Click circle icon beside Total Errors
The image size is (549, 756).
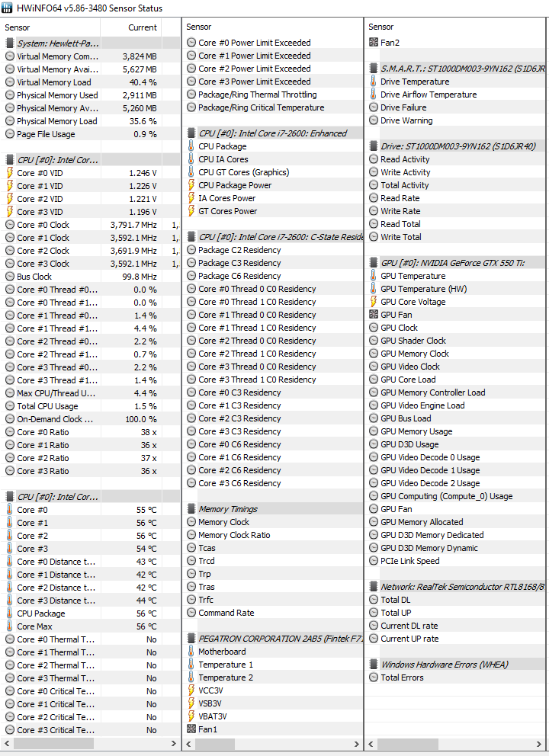coord(374,678)
